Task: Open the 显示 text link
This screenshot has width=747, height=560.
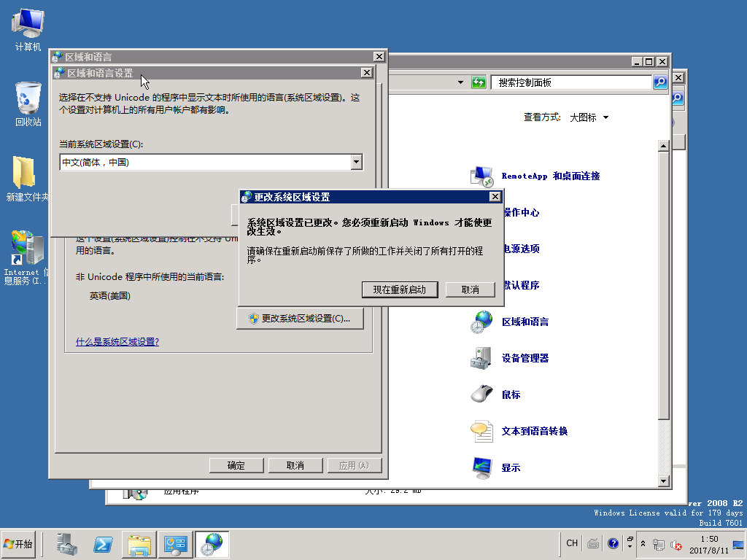Action: (x=511, y=467)
